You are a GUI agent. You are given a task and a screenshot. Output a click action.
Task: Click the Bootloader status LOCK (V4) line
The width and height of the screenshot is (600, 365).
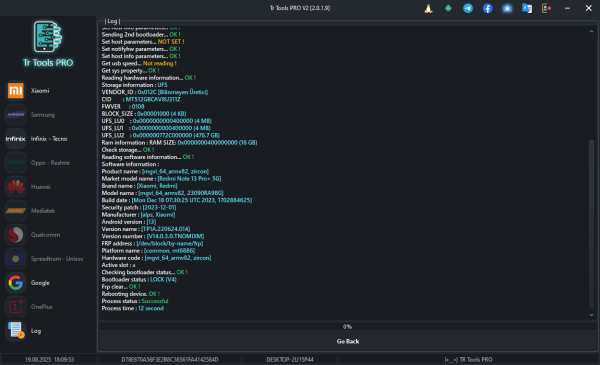pos(139,280)
